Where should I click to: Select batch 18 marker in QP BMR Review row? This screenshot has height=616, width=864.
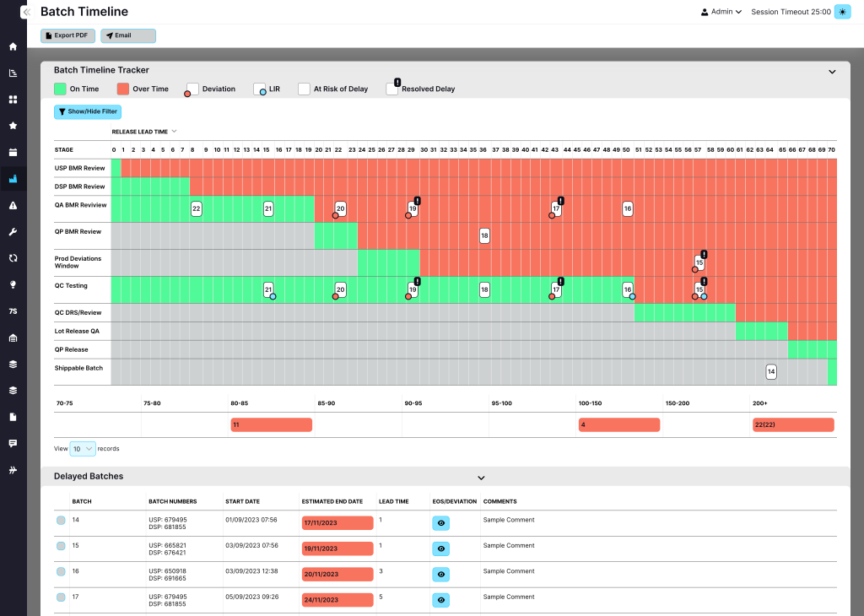[x=484, y=235]
